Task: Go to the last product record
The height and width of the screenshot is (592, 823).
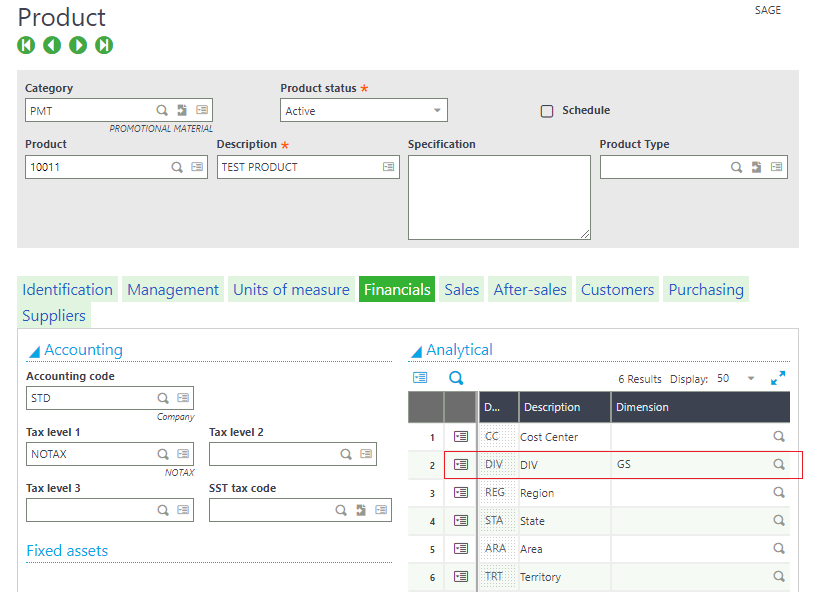Action: tap(104, 45)
